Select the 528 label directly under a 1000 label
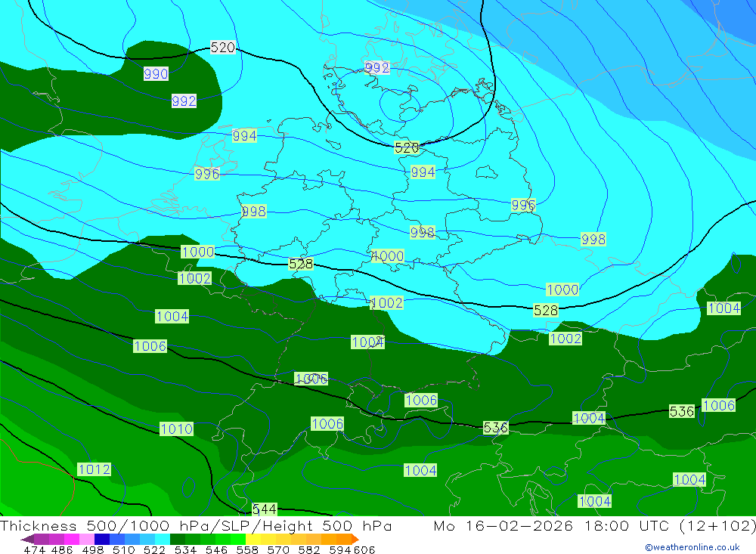The image size is (756, 554). point(546,310)
